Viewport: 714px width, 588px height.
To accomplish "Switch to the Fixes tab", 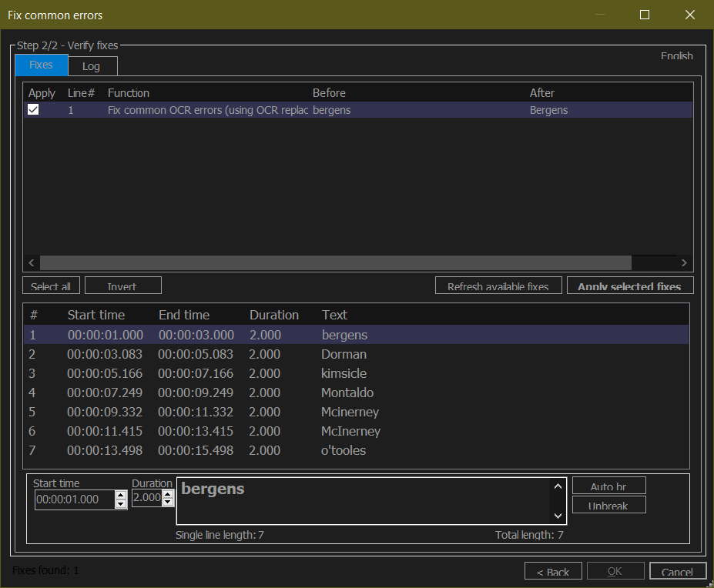I will (x=41, y=65).
